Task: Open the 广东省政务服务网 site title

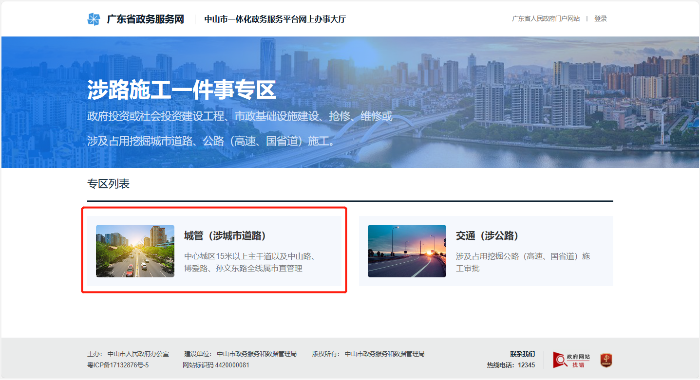Action: (145, 19)
